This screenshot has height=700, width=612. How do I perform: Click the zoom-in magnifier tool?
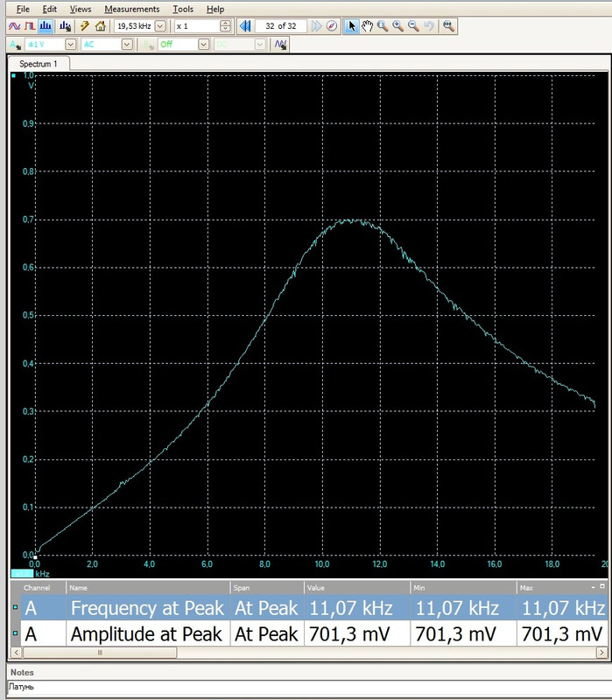coord(398,26)
